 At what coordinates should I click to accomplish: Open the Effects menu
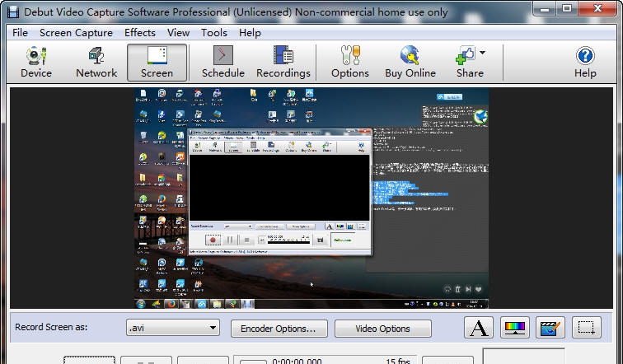tap(140, 33)
